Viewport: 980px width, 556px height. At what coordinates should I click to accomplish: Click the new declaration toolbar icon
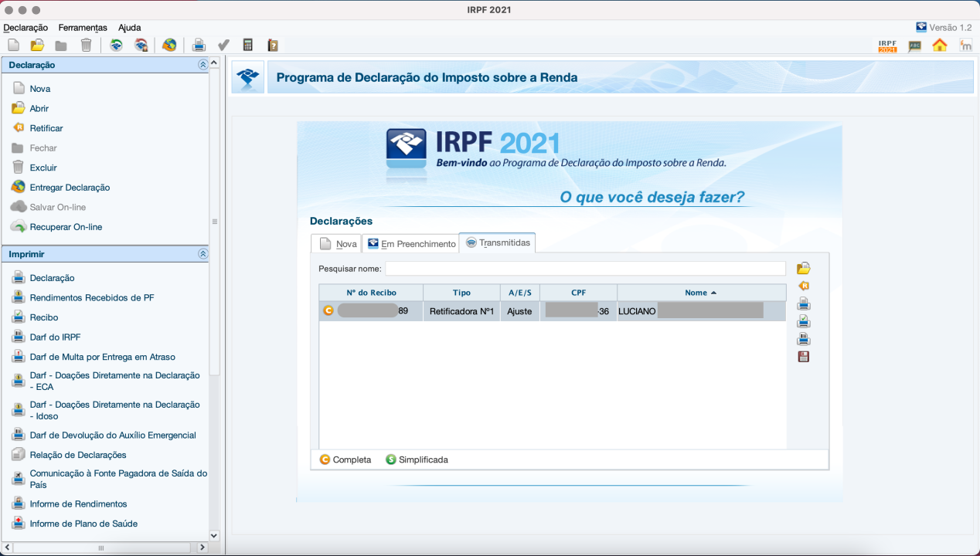pos(14,46)
